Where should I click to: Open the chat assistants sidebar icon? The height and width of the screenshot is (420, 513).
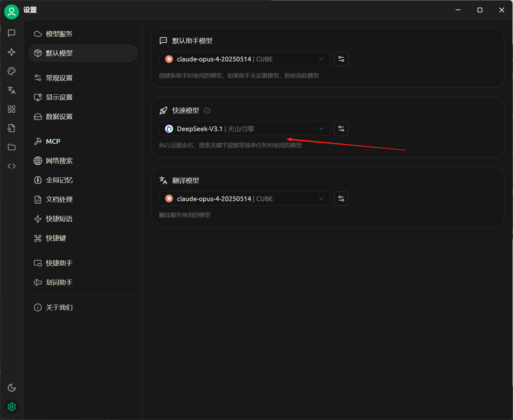[12, 33]
